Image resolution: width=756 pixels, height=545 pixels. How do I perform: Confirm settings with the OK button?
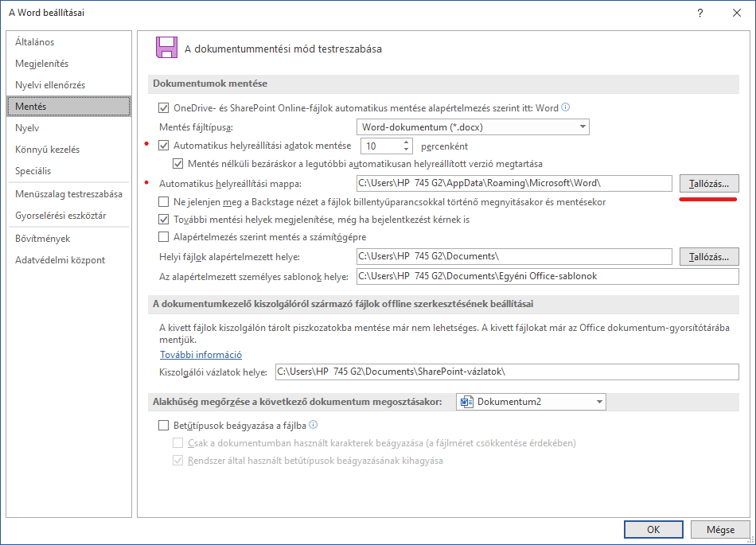(653, 529)
